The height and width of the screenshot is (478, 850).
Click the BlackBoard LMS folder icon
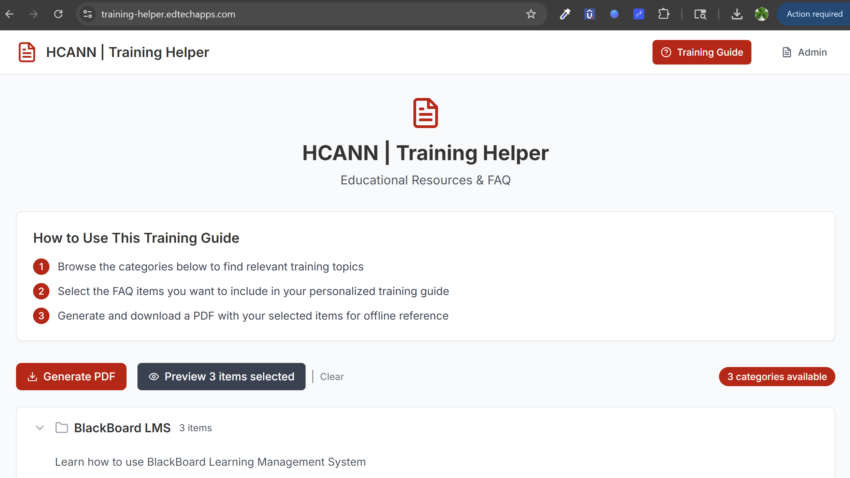click(x=62, y=428)
